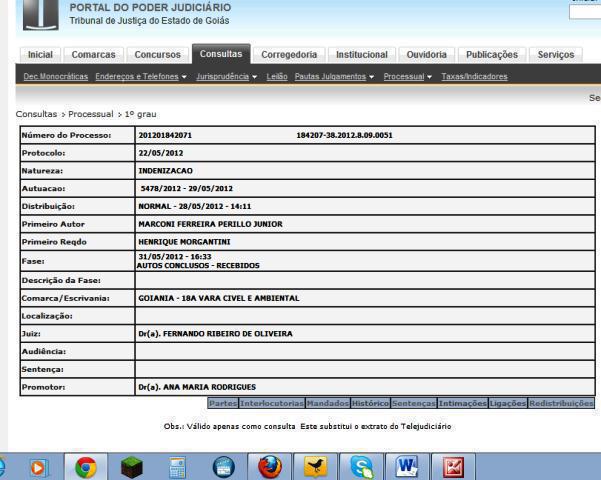Open the Pautas Julgamentos dropdown
601x480 pixels.
334,77
